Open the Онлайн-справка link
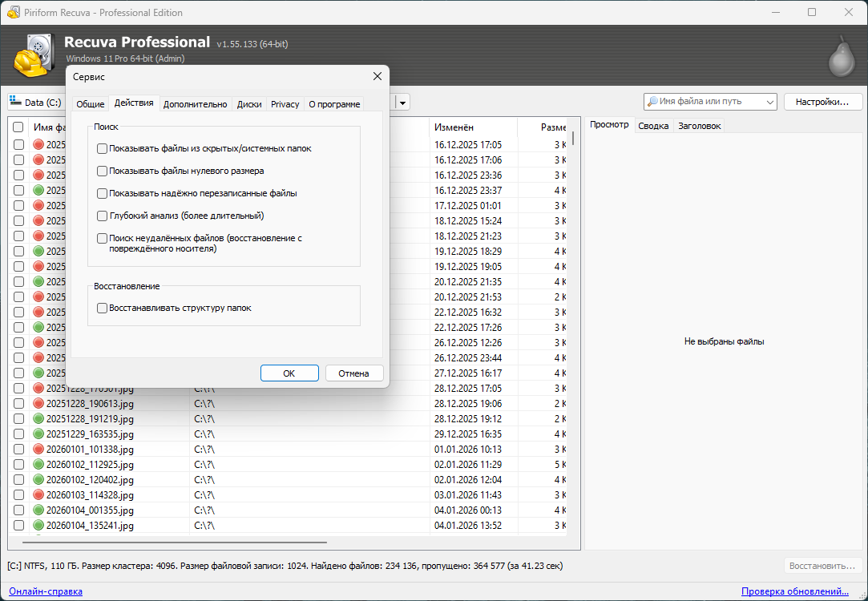The image size is (868, 601). click(46, 591)
